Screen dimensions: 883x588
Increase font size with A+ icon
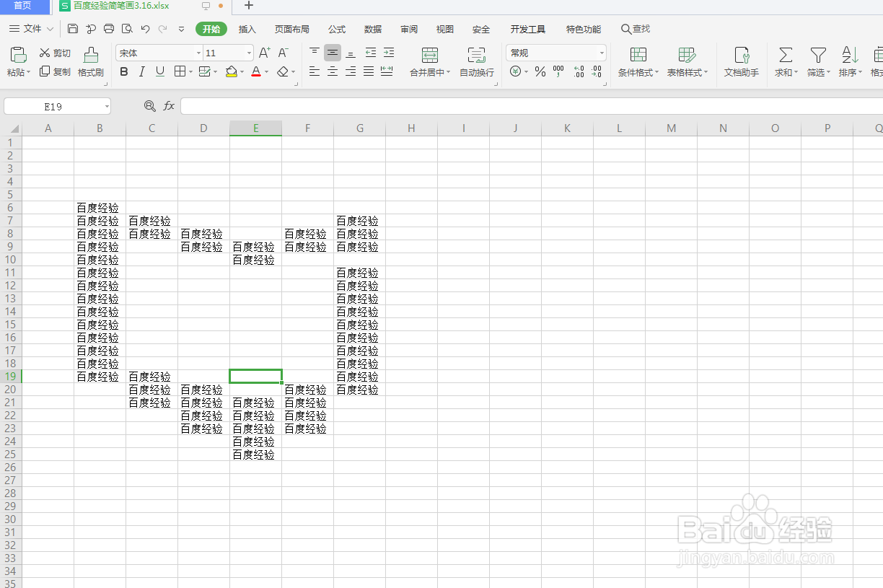[265, 53]
